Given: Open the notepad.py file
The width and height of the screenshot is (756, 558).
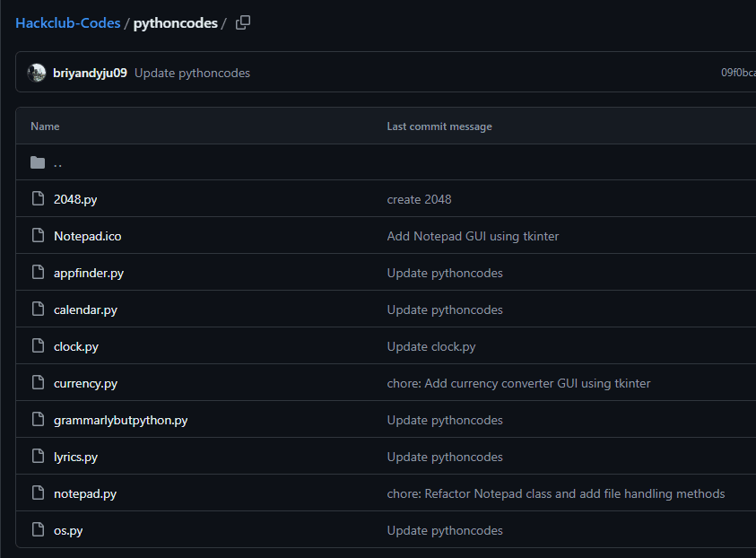Looking at the screenshot, I should pos(85,493).
